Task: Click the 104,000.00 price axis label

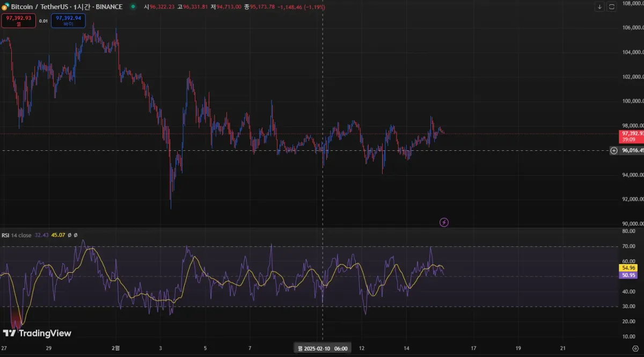Action: click(632, 52)
